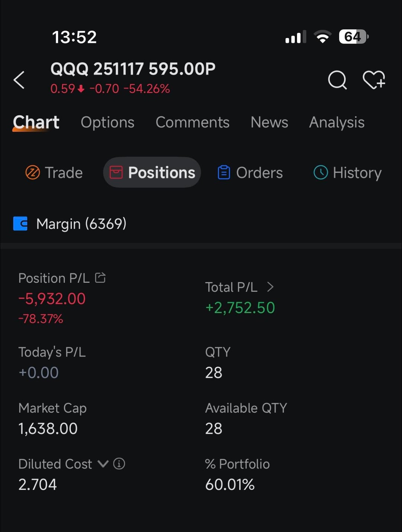Tap the info icon next to Diluted Cost

tap(119, 464)
